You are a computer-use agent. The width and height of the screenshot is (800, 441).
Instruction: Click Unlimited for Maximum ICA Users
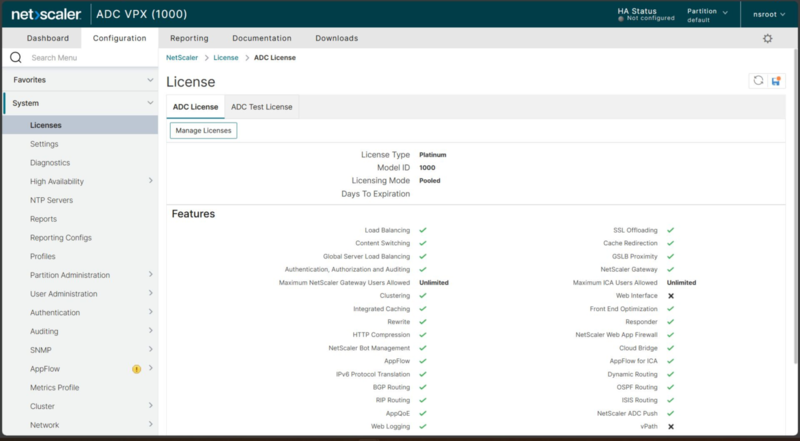click(681, 283)
